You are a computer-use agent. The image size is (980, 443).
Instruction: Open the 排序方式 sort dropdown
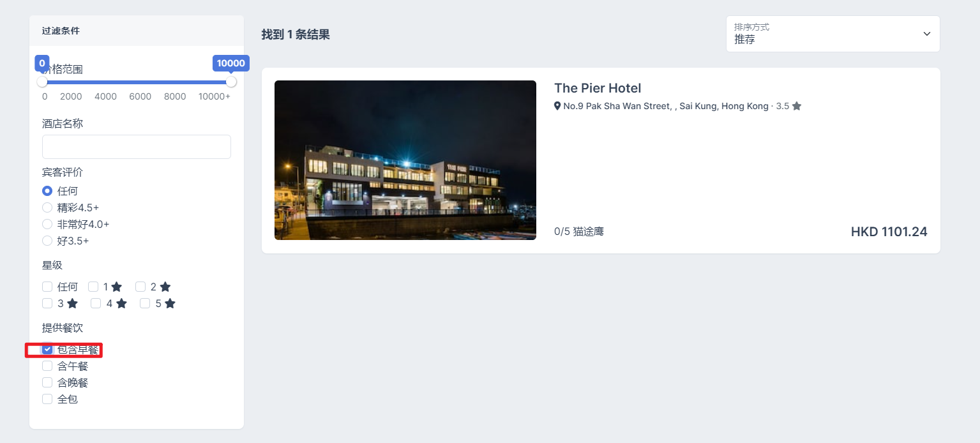coord(833,34)
